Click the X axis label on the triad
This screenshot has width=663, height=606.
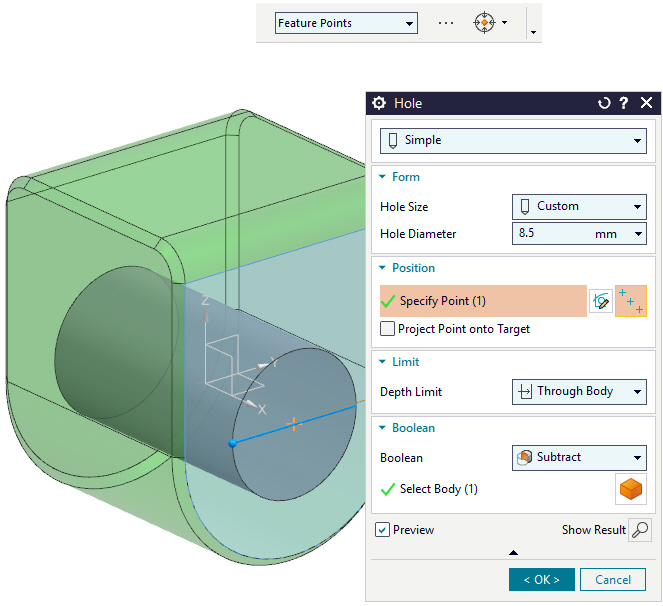click(x=262, y=409)
